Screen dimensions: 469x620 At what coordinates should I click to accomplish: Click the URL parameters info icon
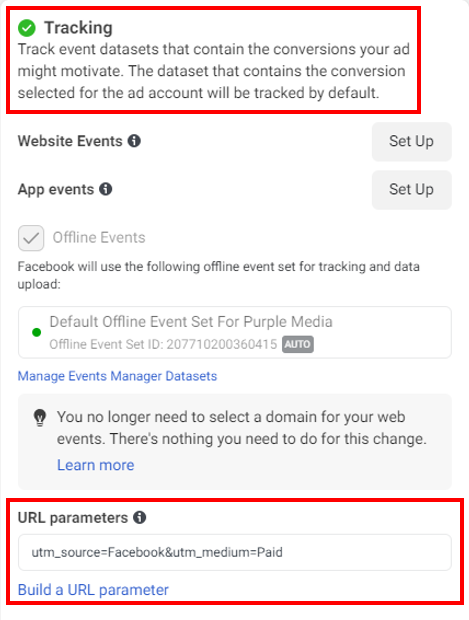pos(140,517)
